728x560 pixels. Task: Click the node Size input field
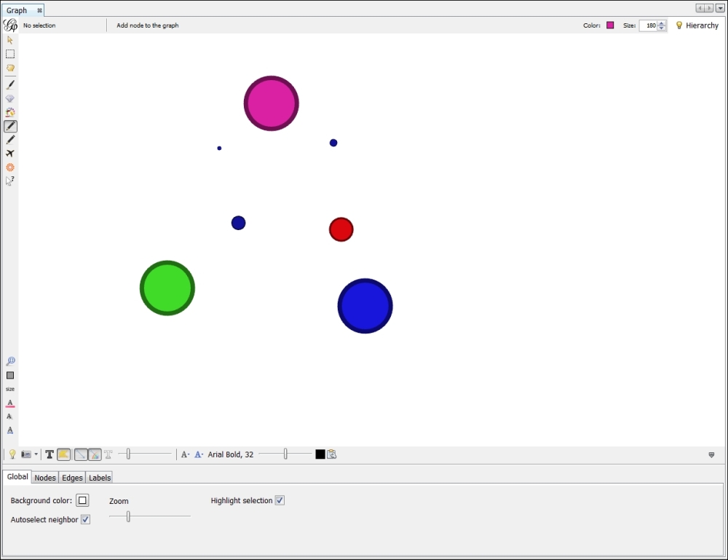pos(647,25)
